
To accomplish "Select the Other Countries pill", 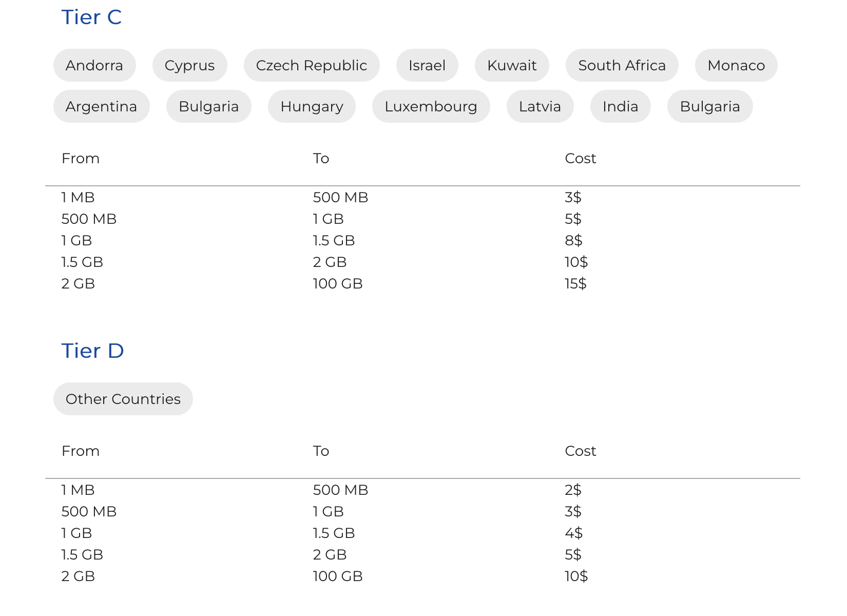I will 123,399.
